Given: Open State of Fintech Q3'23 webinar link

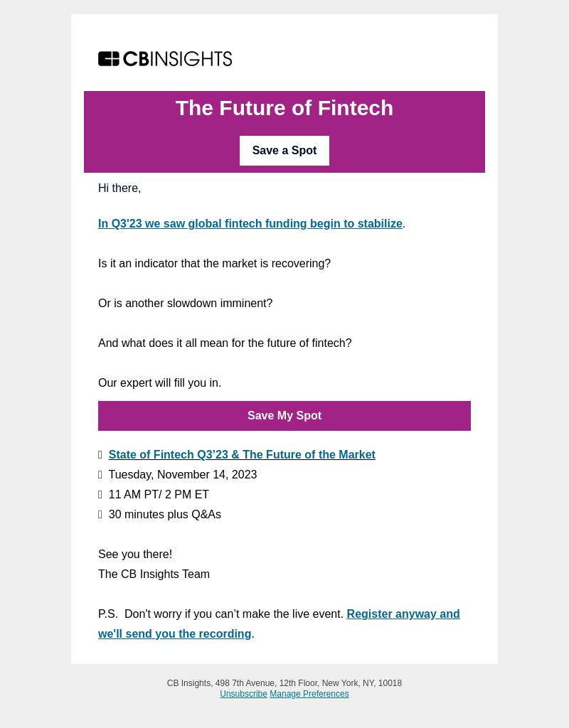Looking at the screenshot, I should tap(242, 454).
